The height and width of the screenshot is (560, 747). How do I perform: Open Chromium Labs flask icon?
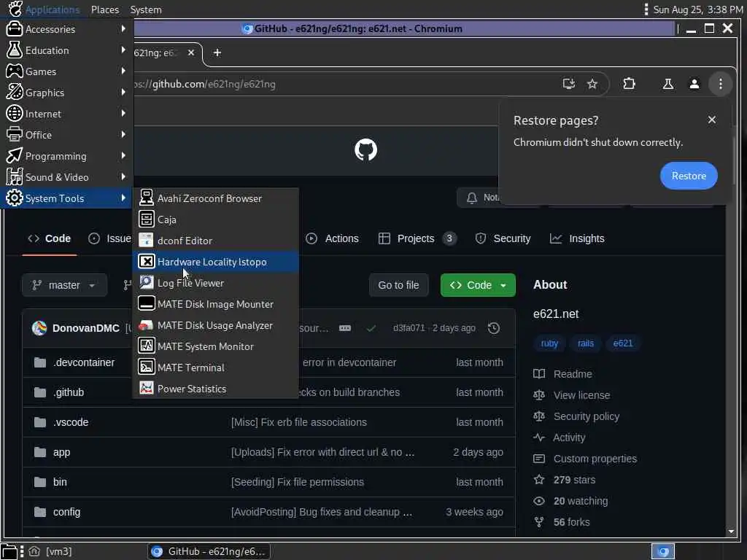tap(668, 84)
